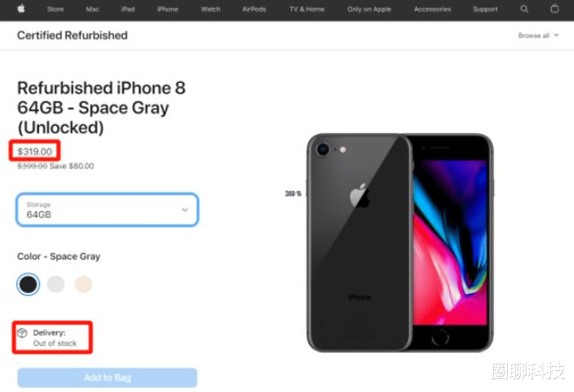Click the Apple logo in navigation bar
The image size is (574, 392).
(x=21, y=9)
